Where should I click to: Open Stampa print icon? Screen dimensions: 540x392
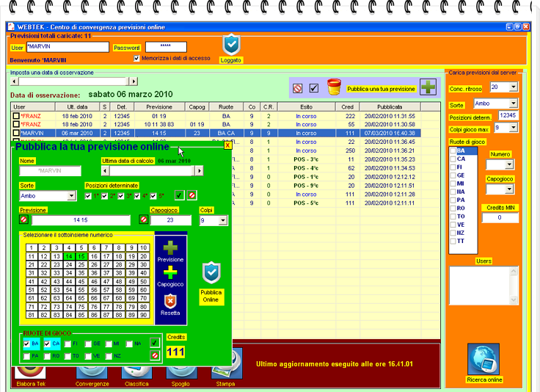coord(226,363)
